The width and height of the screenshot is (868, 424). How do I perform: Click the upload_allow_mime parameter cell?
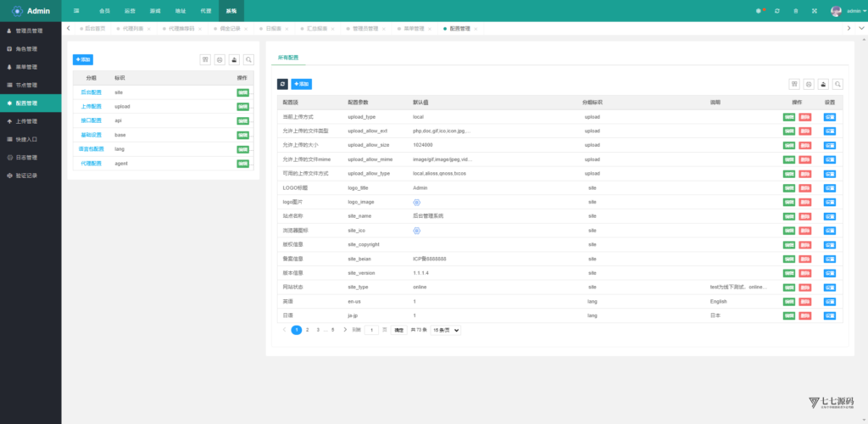370,159
